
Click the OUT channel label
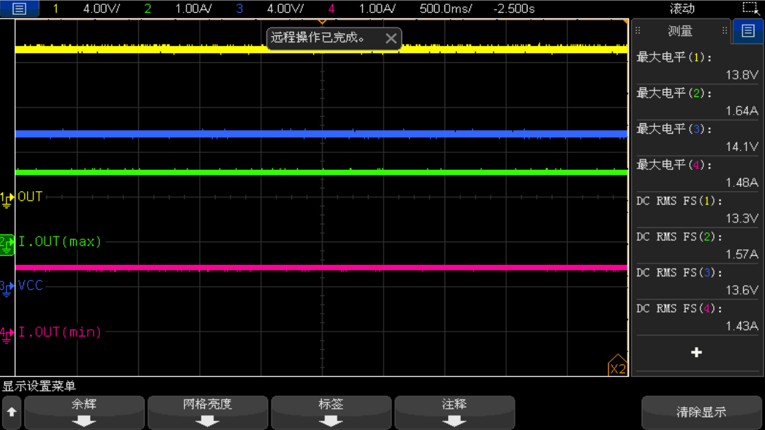(30, 197)
